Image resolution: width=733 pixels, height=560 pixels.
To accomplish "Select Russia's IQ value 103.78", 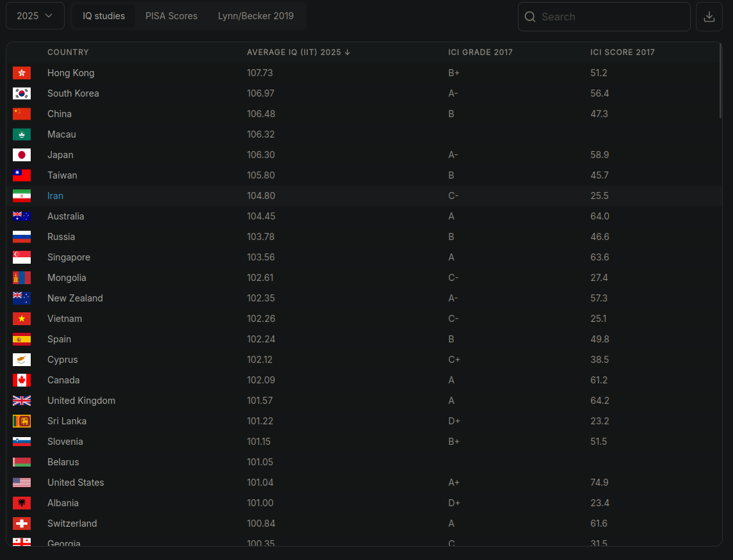I will click(x=261, y=237).
